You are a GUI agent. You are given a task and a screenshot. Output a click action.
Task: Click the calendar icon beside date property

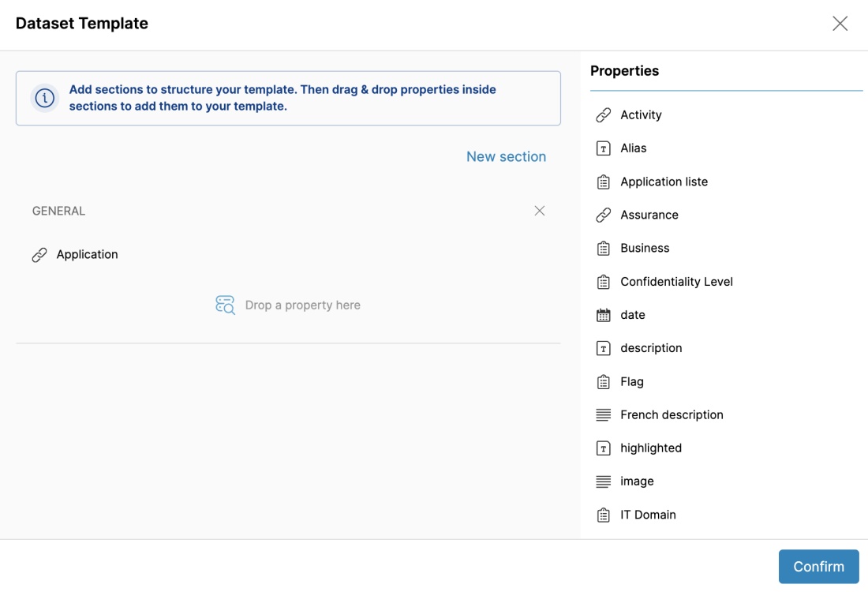[x=604, y=315]
